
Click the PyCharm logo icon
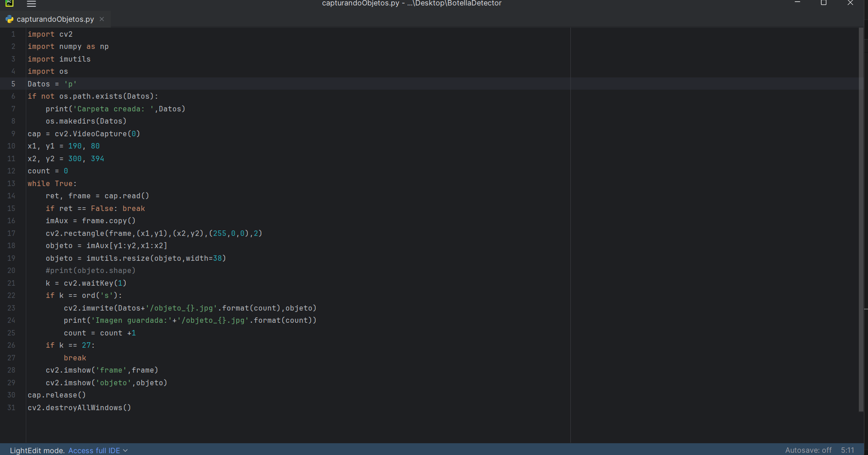pos(9,3)
